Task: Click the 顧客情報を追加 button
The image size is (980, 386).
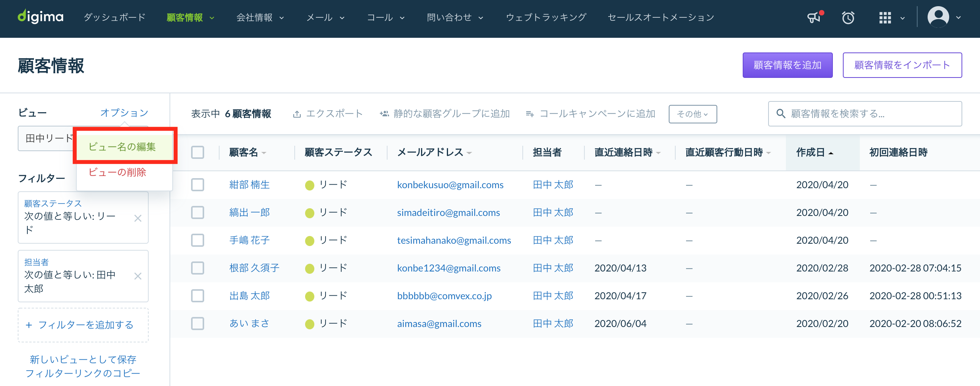Action: click(x=787, y=65)
